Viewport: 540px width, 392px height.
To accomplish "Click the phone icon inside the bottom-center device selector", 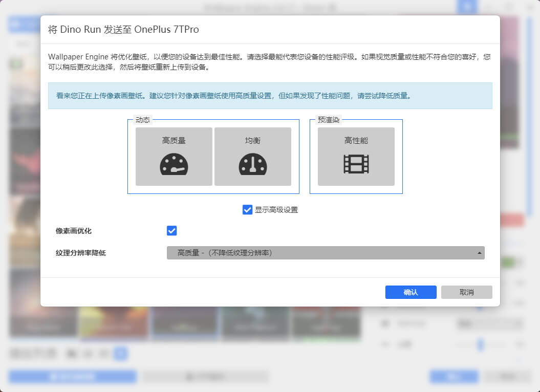I will point(189,376).
